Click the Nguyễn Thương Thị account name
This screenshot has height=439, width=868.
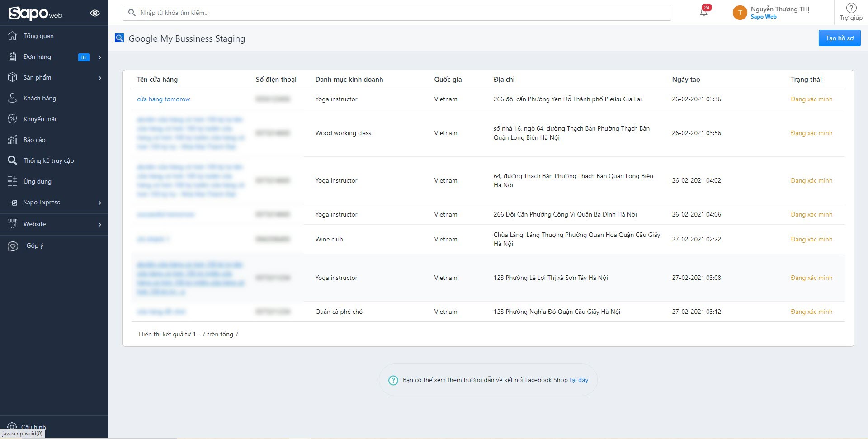click(x=780, y=9)
